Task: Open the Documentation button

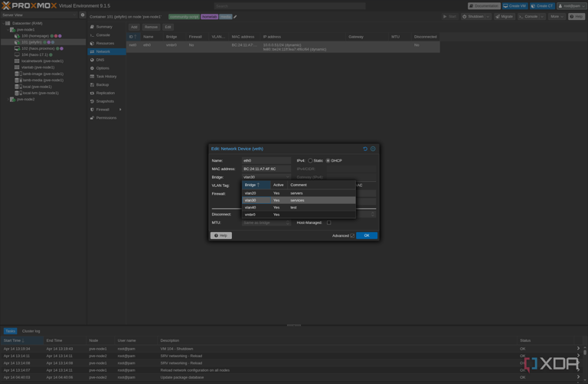Action: click(x=484, y=6)
